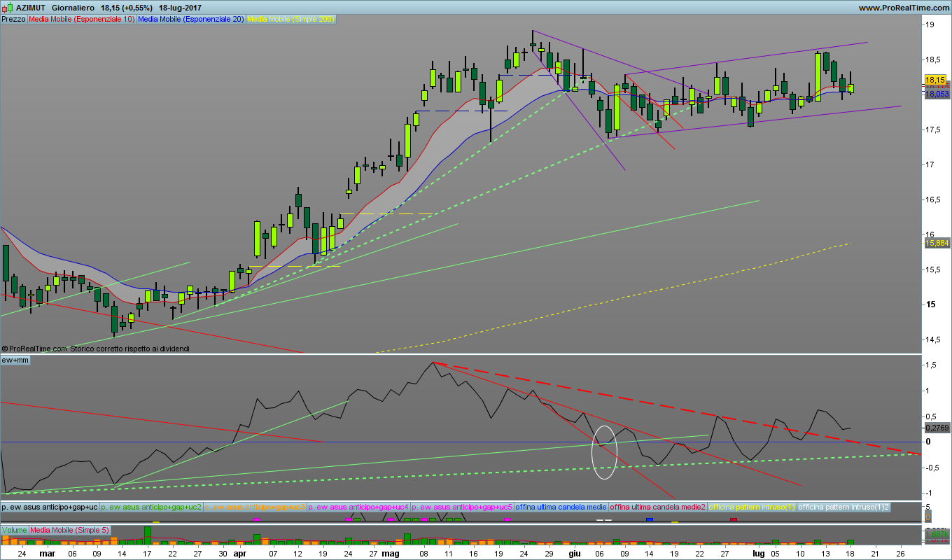Select Media Mobile (Simple 200) label
This screenshot has width=952, height=560.
[291, 19]
